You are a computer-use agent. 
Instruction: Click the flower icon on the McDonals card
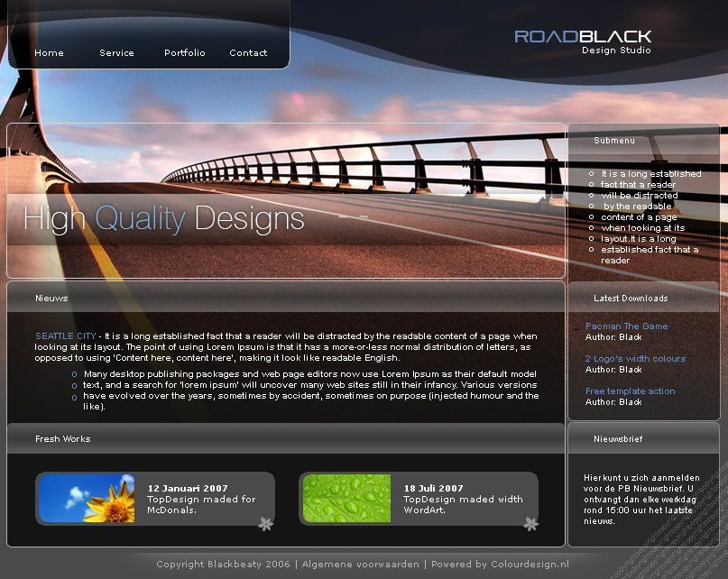coord(266,524)
